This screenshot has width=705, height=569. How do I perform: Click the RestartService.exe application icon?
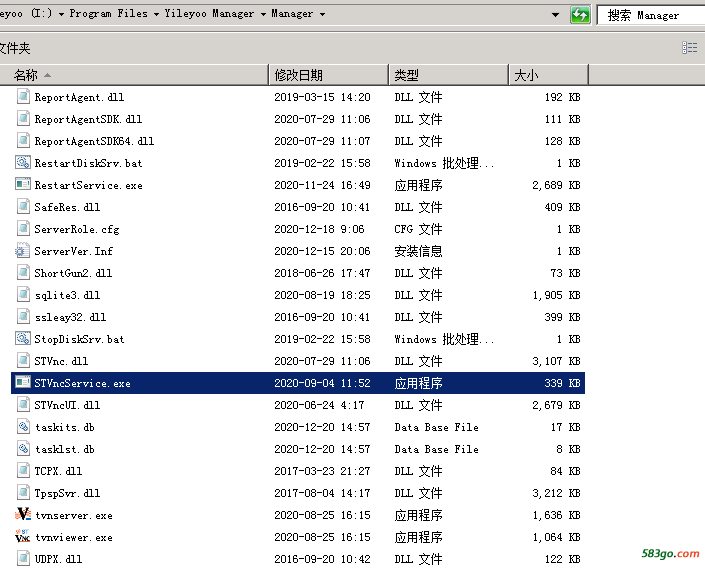click(23, 184)
